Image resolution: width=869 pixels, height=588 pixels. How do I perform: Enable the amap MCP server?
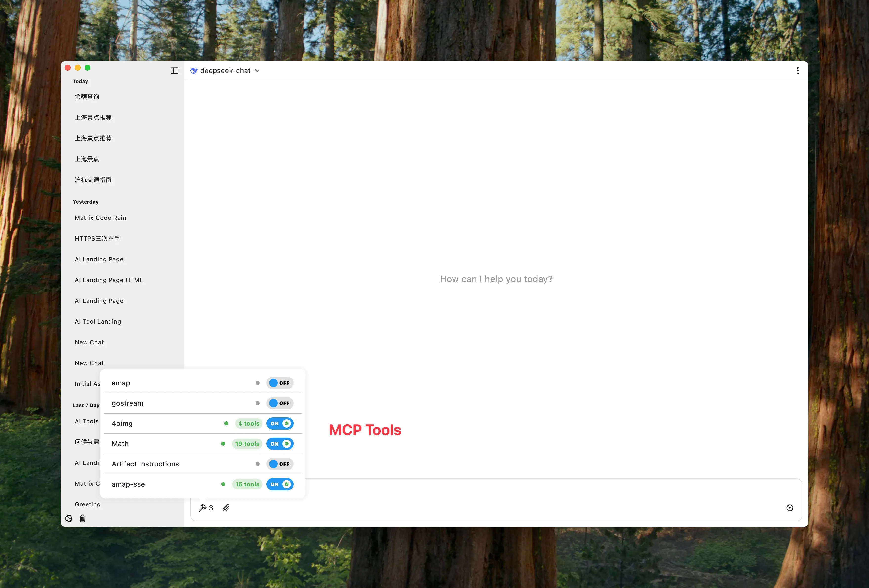click(280, 383)
